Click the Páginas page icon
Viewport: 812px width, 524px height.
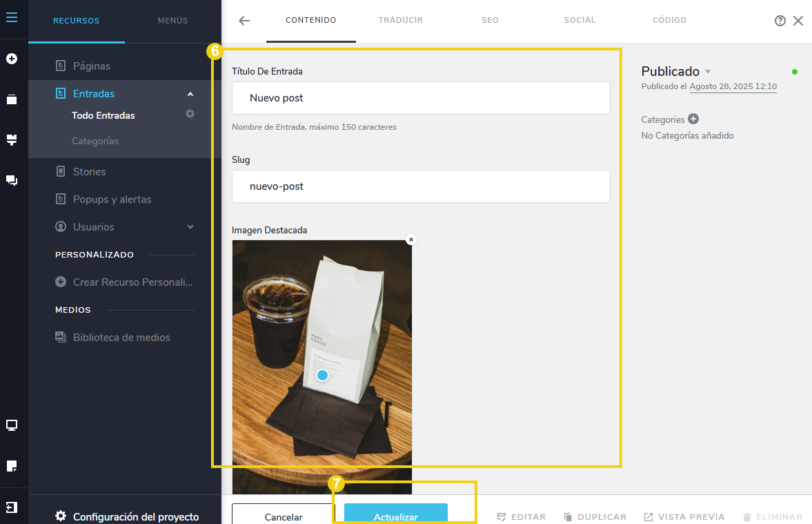click(x=61, y=66)
